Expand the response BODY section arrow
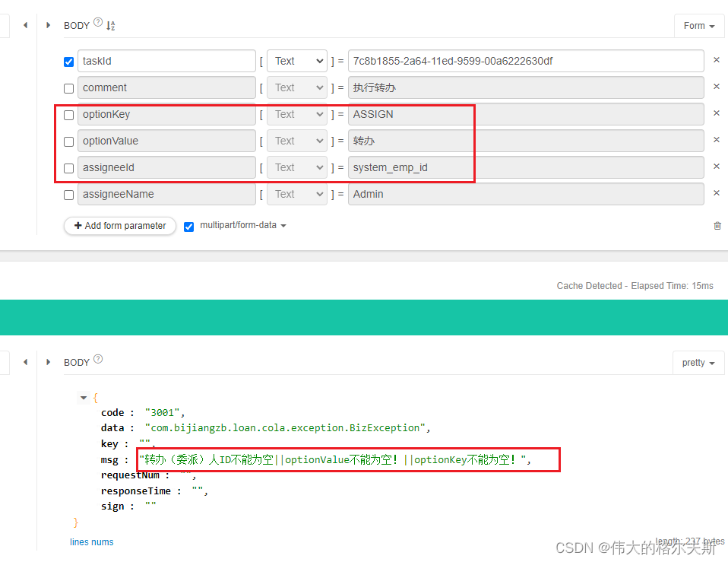 [x=49, y=362]
